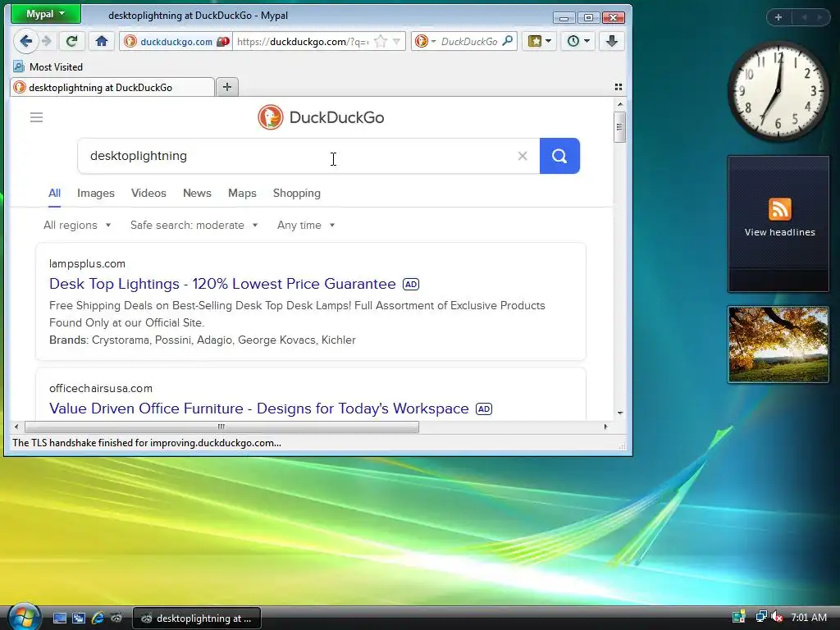Click the AD badge on the lampsplus result
The width and height of the screenshot is (840, 630).
click(x=411, y=285)
